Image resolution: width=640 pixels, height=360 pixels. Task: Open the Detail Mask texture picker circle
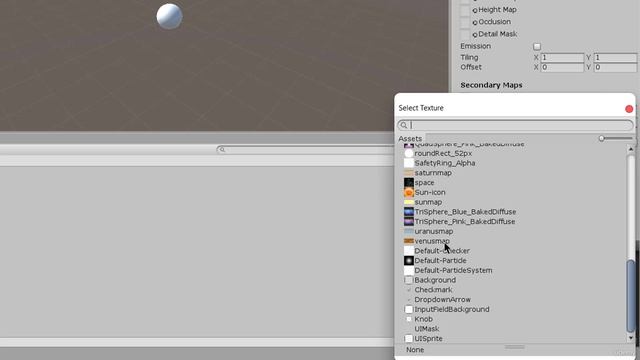(475, 35)
